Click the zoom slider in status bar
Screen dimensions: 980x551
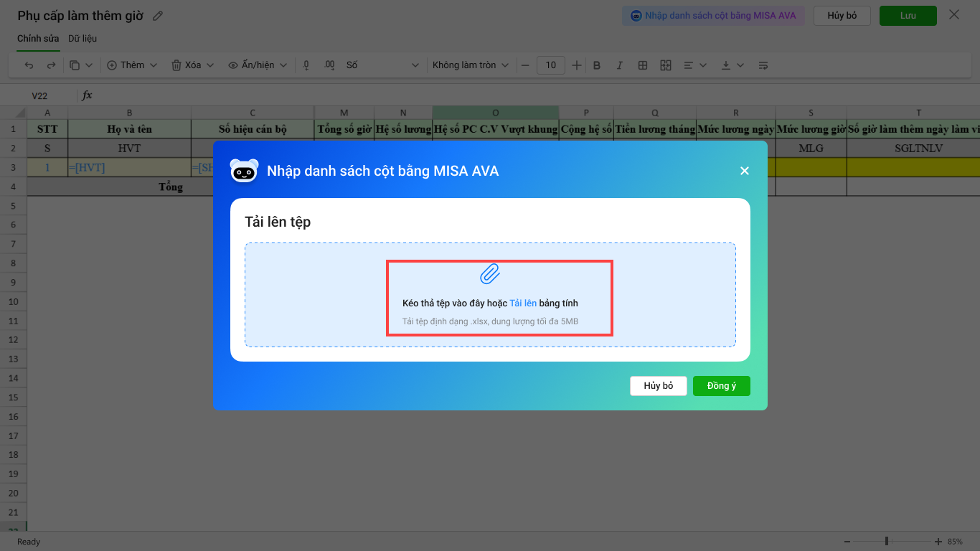click(x=887, y=541)
